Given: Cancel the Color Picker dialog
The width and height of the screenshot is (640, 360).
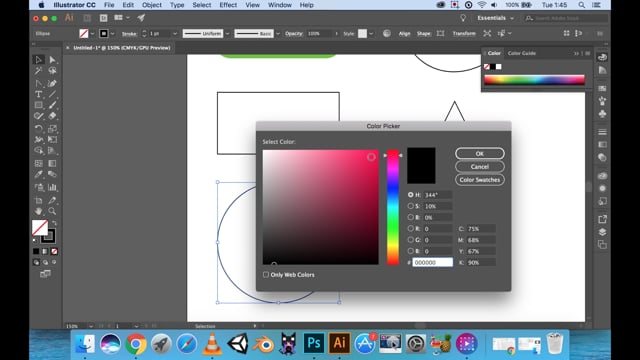Looking at the screenshot, I should (480, 167).
